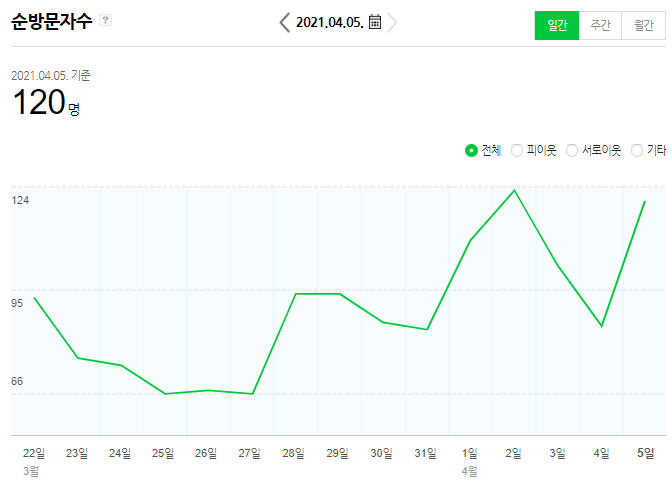Image resolution: width=672 pixels, height=487 pixels.
Task: Click the 1일 x-axis label
Action: pyautogui.click(x=470, y=453)
